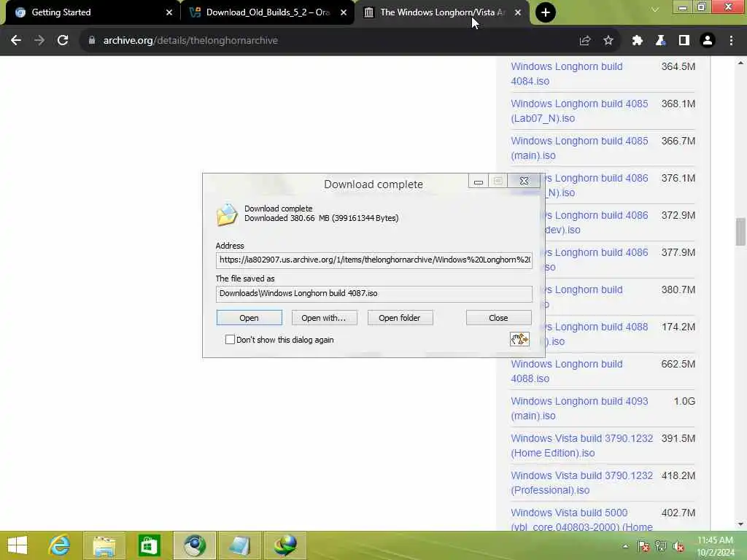This screenshot has height=560, width=747.
Task: Close the Download complete dialog via Close button
Action: pyautogui.click(x=498, y=318)
